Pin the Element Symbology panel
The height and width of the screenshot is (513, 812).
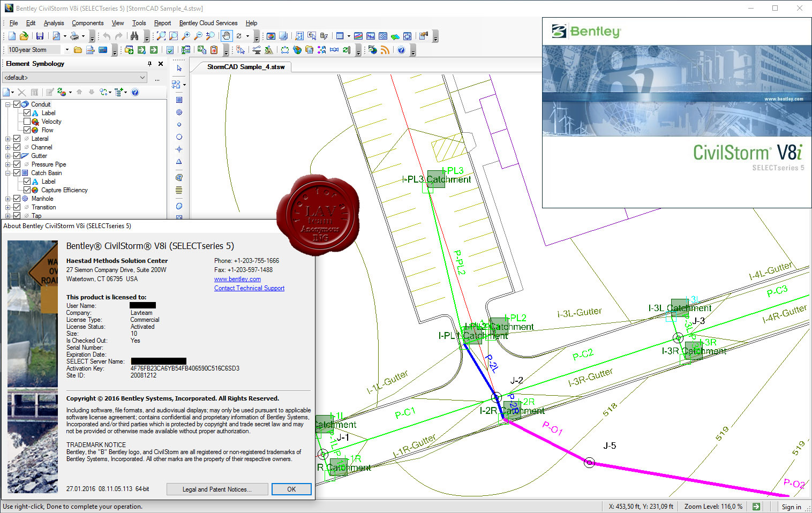tap(149, 64)
